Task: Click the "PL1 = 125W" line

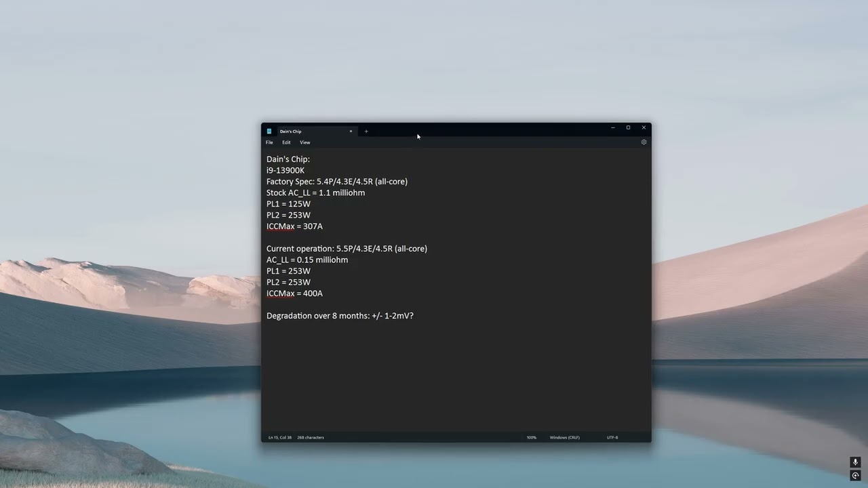Action: click(x=288, y=204)
